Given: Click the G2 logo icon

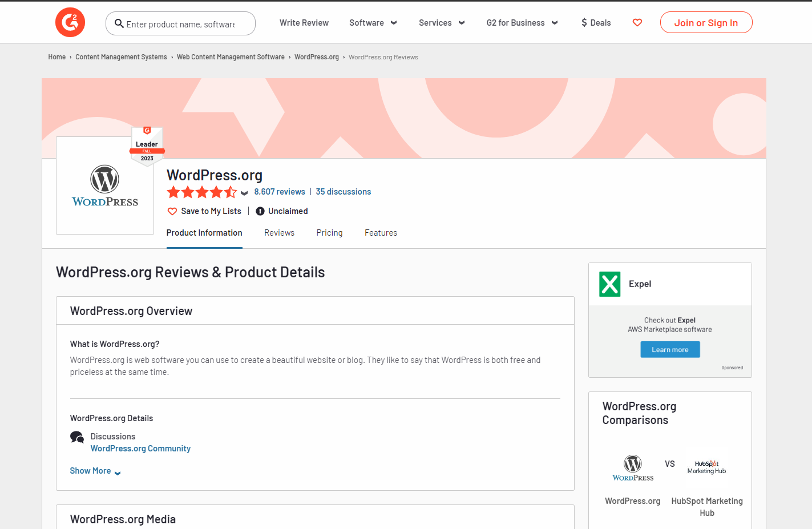Looking at the screenshot, I should 70,22.
